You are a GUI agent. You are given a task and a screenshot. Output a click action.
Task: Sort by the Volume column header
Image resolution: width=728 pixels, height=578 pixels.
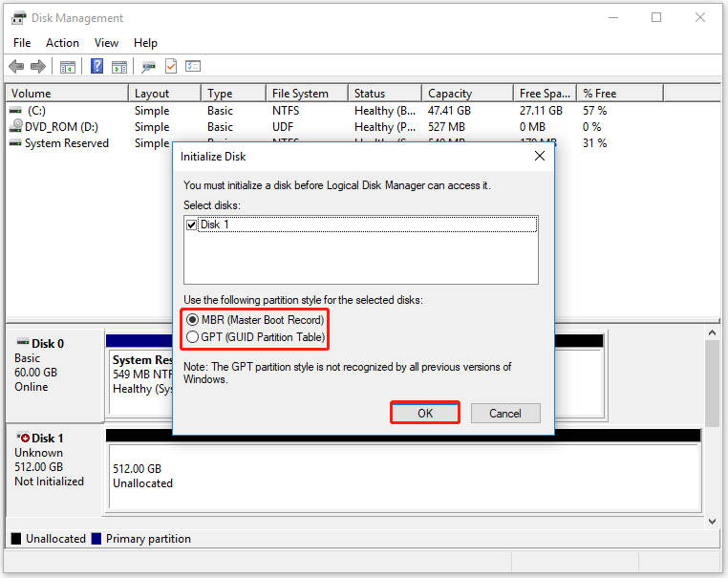67,94
